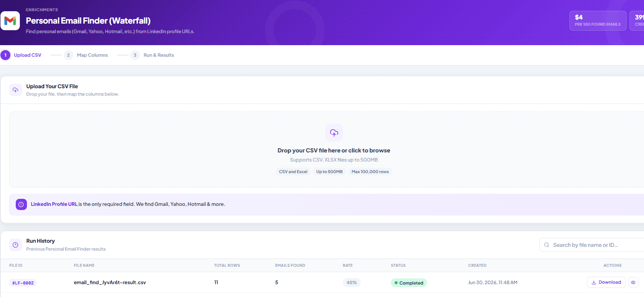This screenshot has width=644, height=297.
Task: Select the Run & Results step
Action: click(152, 55)
